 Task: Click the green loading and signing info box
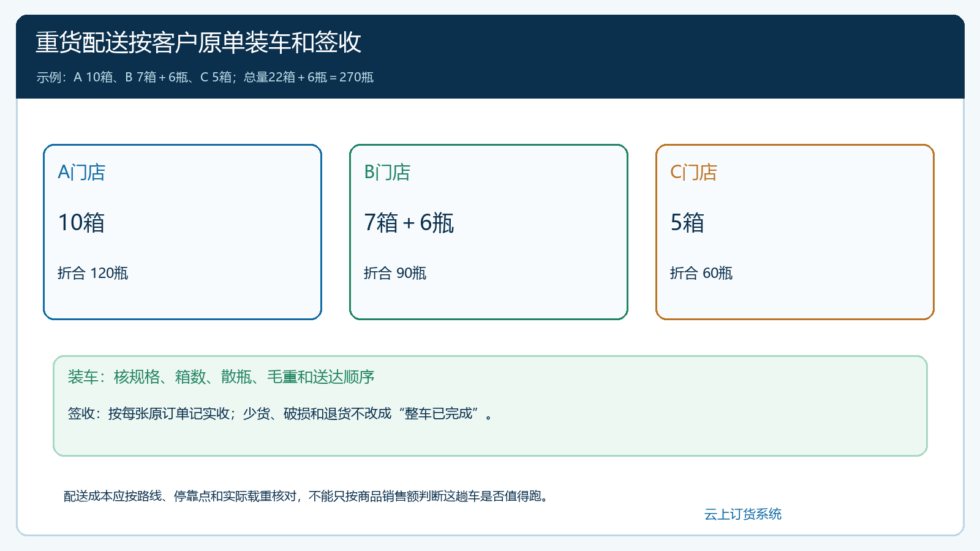490,406
